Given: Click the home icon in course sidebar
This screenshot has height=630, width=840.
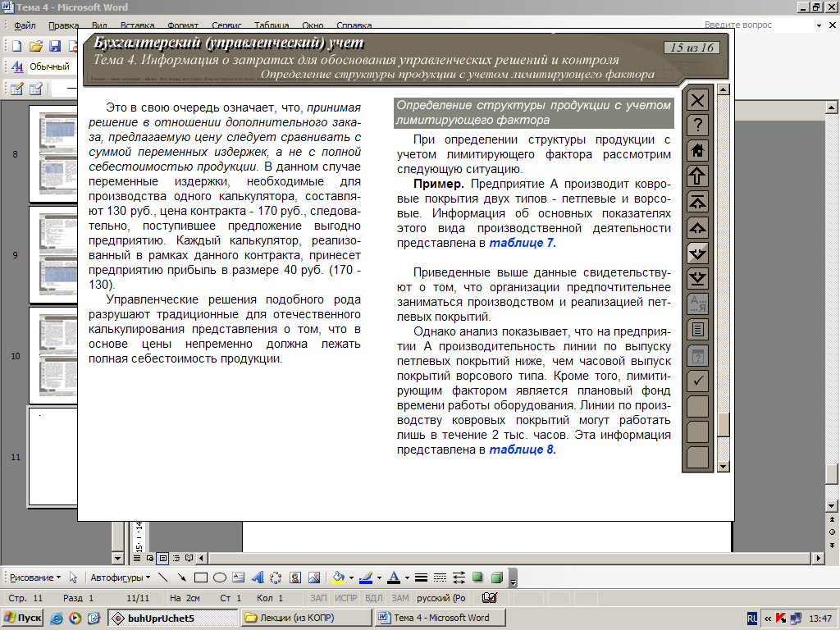Looking at the screenshot, I should [x=697, y=151].
